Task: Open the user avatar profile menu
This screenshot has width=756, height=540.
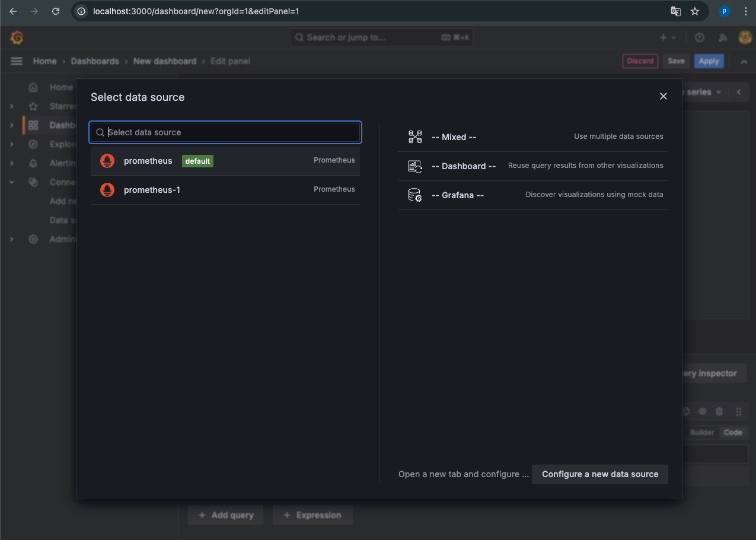Action: click(x=745, y=37)
